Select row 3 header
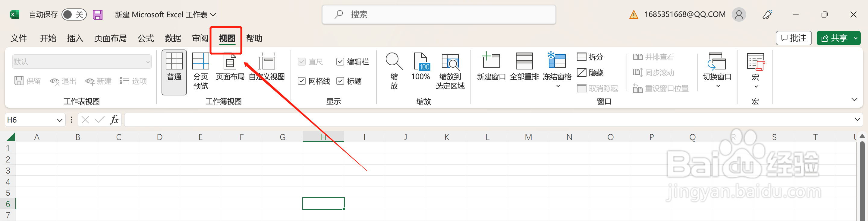This screenshot has width=868, height=221. (8, 170)
